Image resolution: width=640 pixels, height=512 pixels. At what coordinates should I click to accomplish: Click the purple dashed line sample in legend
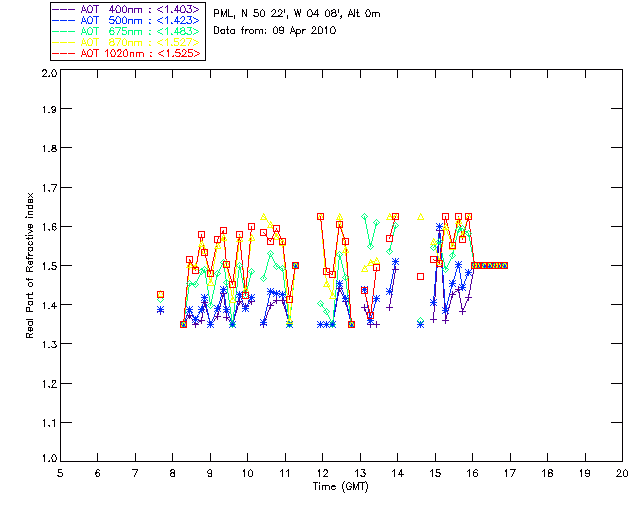(64, 9)
